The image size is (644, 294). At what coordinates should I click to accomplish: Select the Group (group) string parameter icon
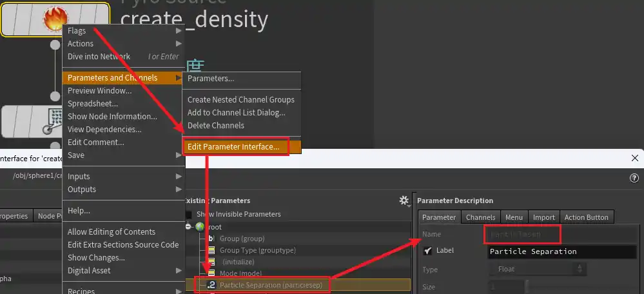(211, 239)
